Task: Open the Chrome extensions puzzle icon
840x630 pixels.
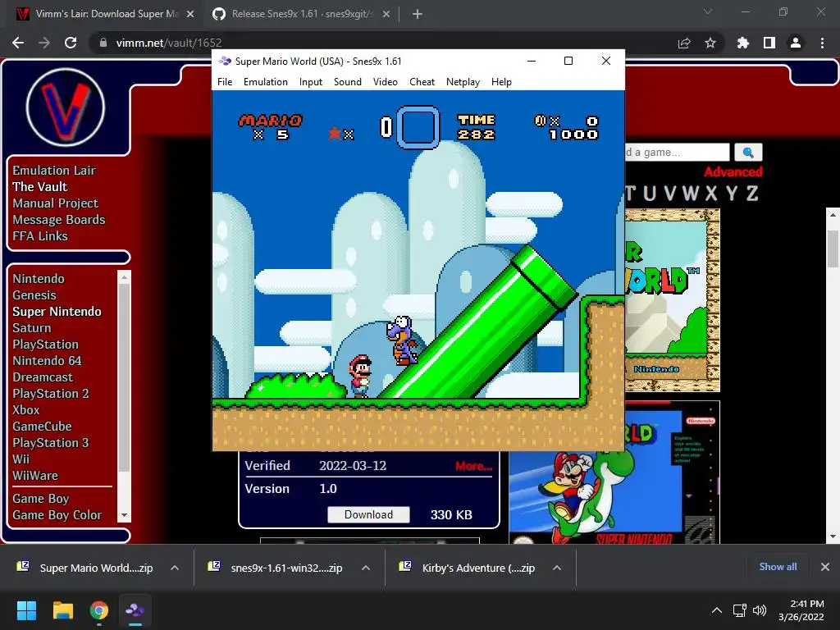Action: pos(743,43)
